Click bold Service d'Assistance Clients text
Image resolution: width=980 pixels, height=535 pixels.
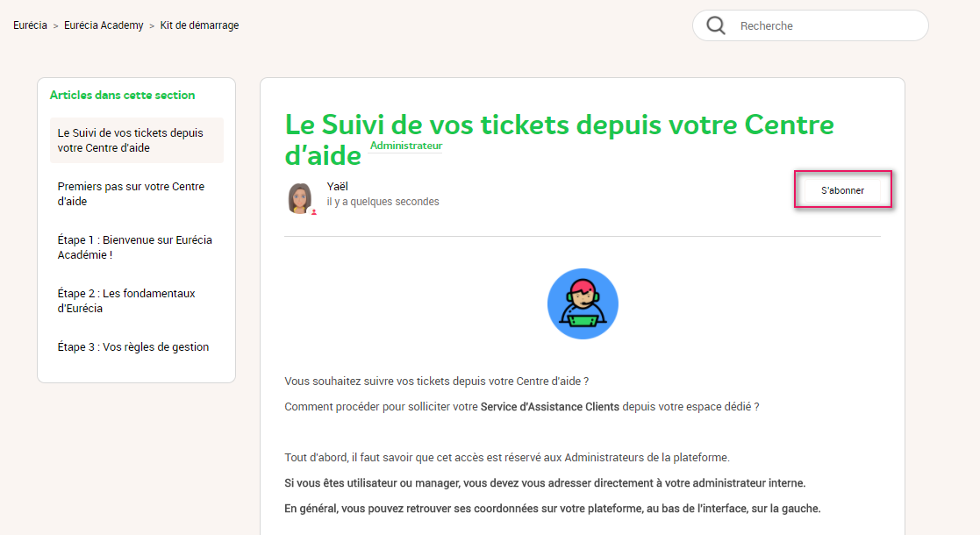tap(550, 407)
